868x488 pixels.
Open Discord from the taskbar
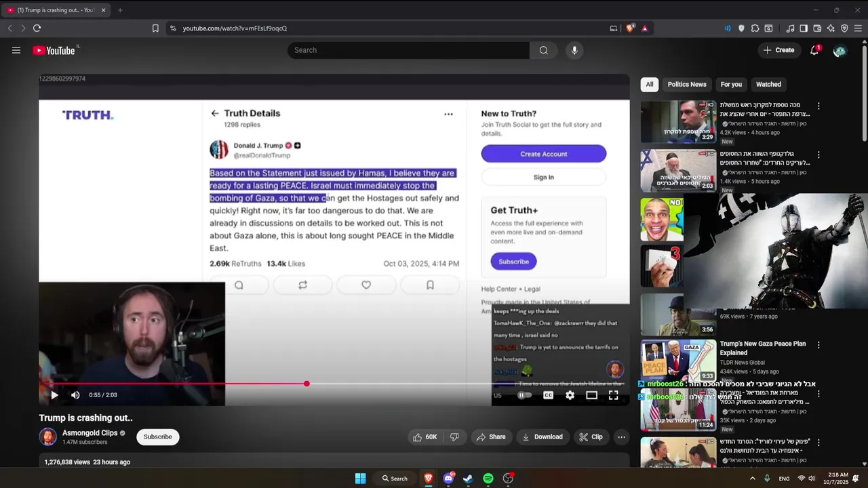pyautogui.click(x=448, y=479)
